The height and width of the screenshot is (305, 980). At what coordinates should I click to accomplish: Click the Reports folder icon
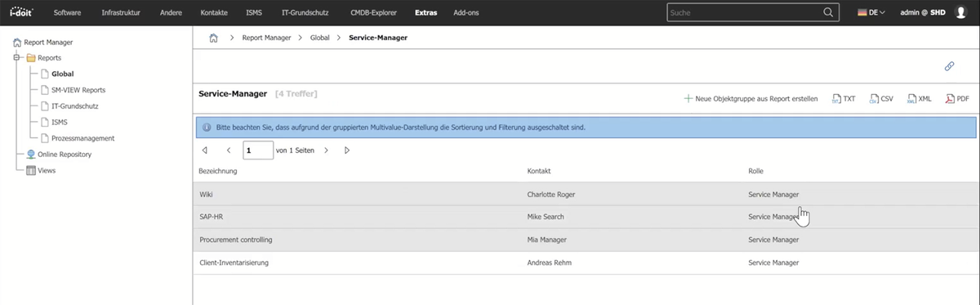[31, 58]
